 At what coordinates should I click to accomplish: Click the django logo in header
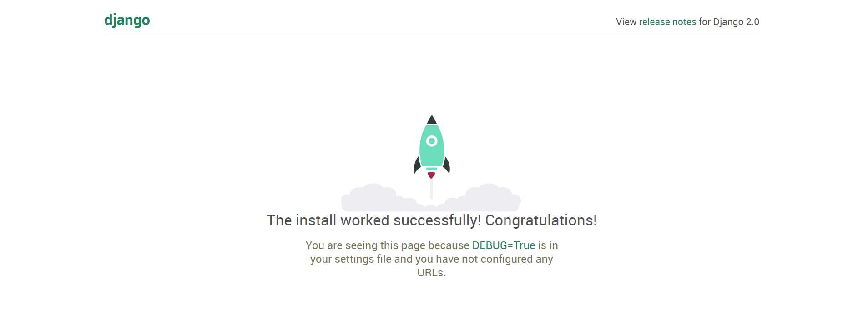coord(127,20)
